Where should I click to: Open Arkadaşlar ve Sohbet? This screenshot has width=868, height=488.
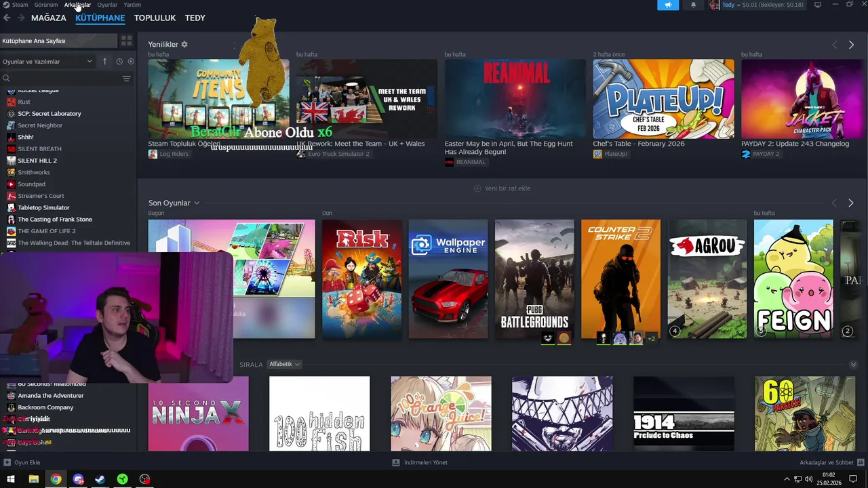point(831,462)
